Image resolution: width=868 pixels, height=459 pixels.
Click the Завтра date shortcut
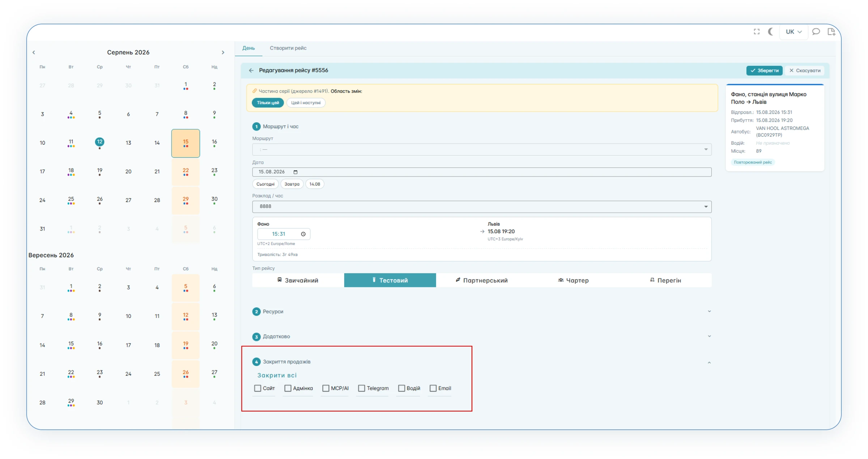(292, 184)
